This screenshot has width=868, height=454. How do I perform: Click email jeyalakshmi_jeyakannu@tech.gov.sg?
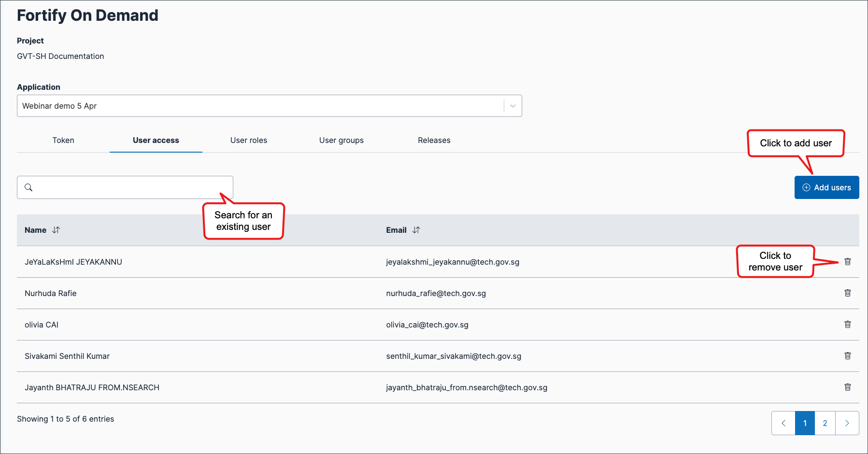[453, 262]
